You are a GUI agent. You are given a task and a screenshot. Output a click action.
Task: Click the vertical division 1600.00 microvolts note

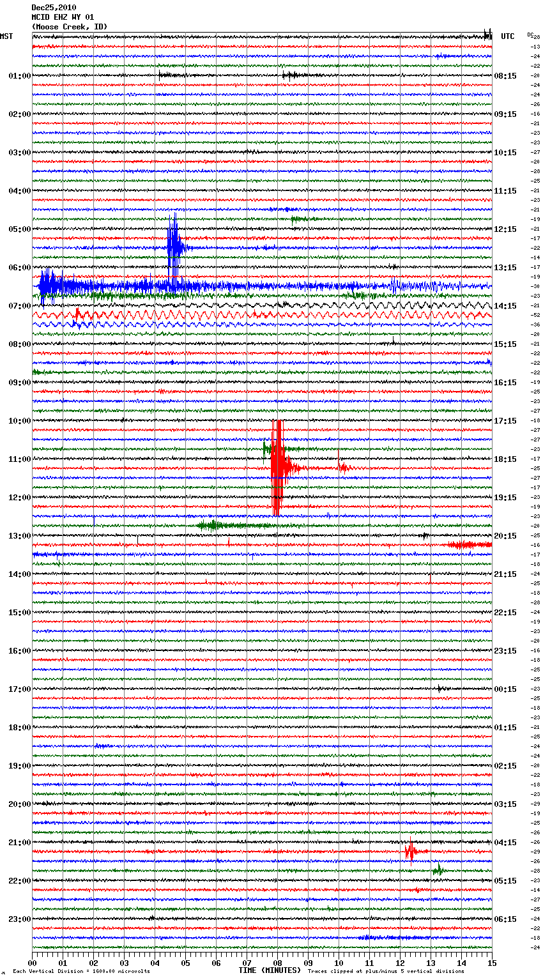[81, 971]
